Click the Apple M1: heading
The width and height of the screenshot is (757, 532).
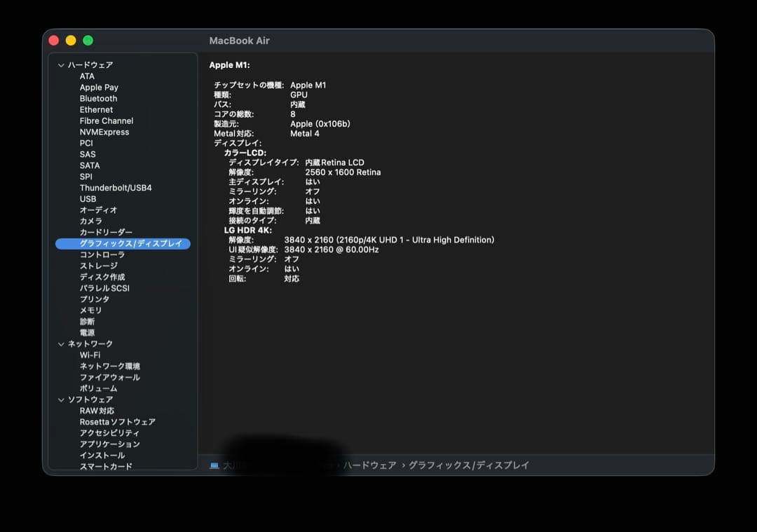pos(229,65)
